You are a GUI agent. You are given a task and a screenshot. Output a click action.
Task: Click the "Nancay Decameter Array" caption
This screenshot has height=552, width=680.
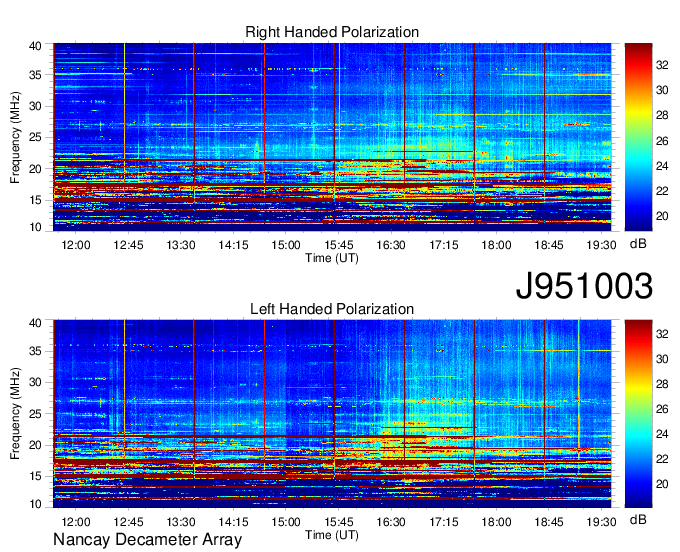[x=147, y=539]
